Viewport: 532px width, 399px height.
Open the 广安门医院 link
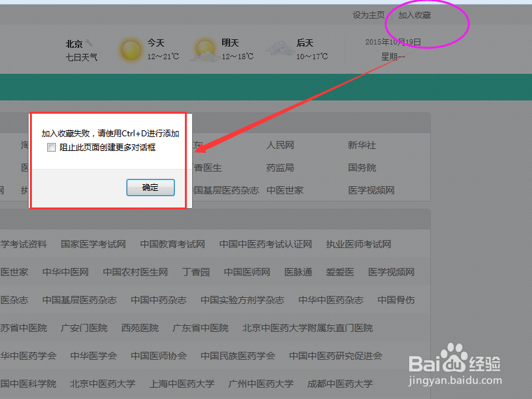[x=84, y=328]
